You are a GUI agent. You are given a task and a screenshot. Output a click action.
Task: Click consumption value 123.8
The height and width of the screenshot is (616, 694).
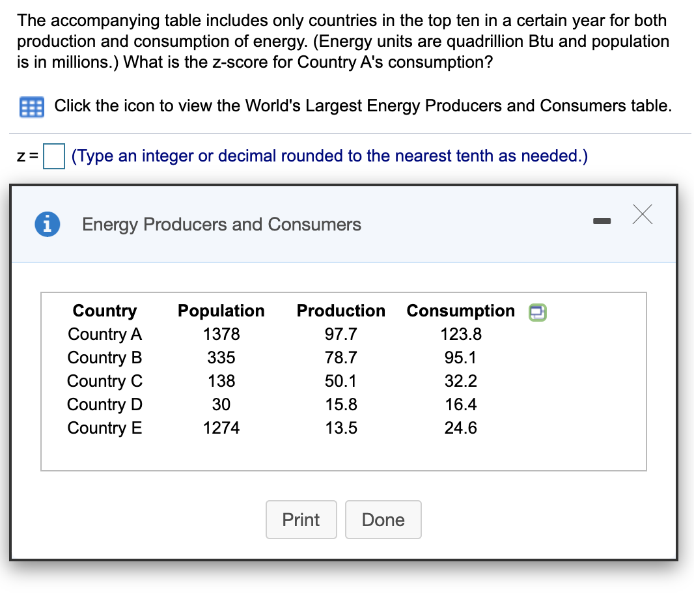tap(461, 334)
